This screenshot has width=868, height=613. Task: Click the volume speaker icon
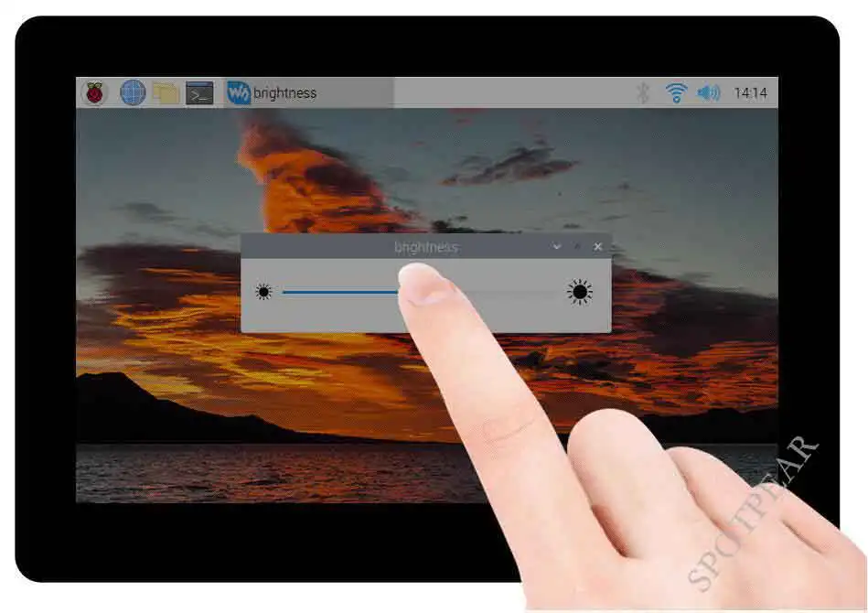click(x=708, y=92)
